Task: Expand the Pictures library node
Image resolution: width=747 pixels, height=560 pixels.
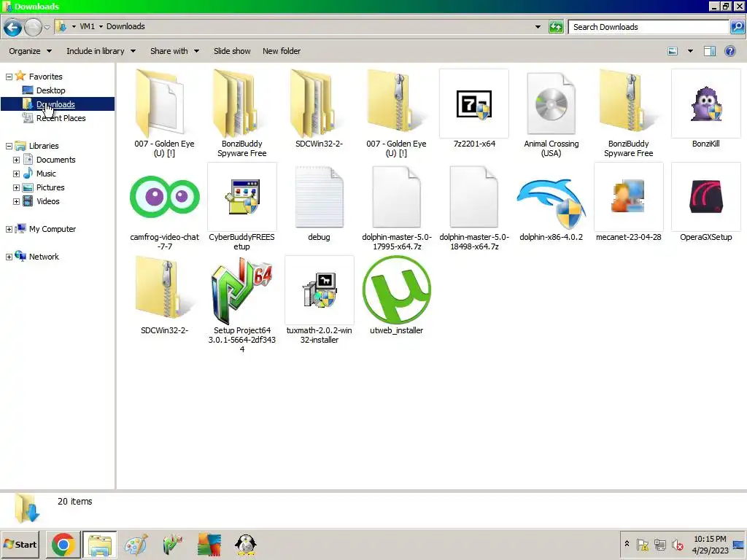Action: (16, 187)
